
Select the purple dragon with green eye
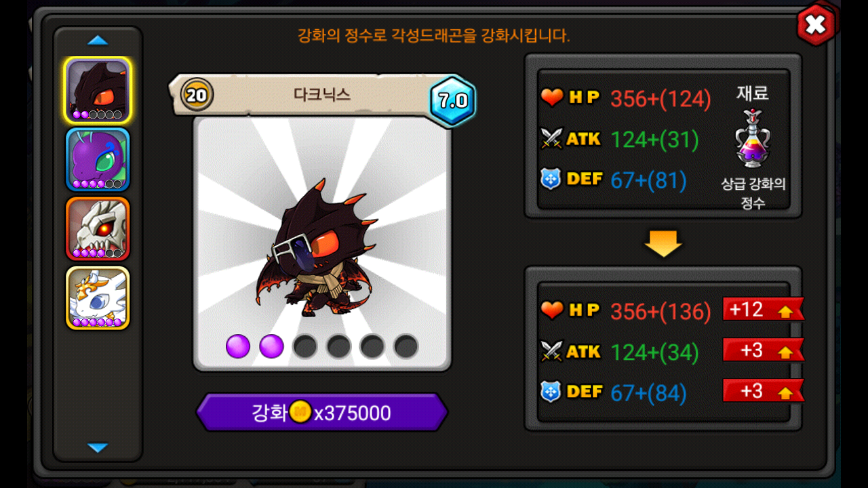98,159
